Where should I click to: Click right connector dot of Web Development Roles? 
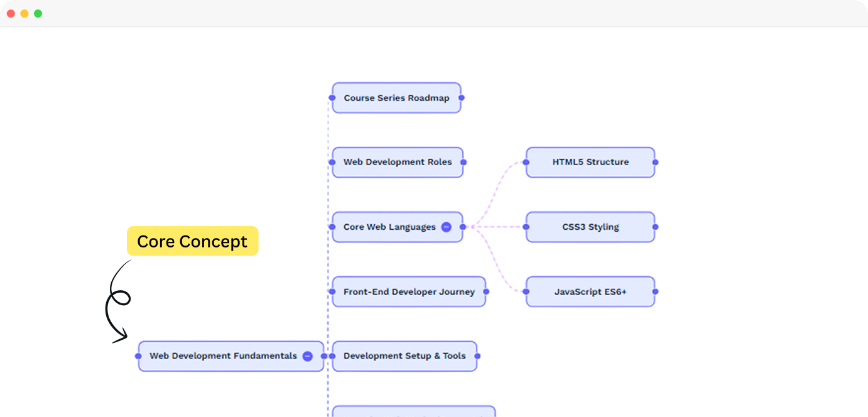[x=464, y=162]
